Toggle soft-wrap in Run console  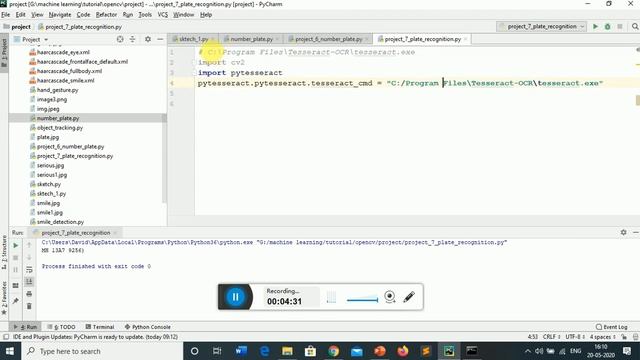pos(29,270)
